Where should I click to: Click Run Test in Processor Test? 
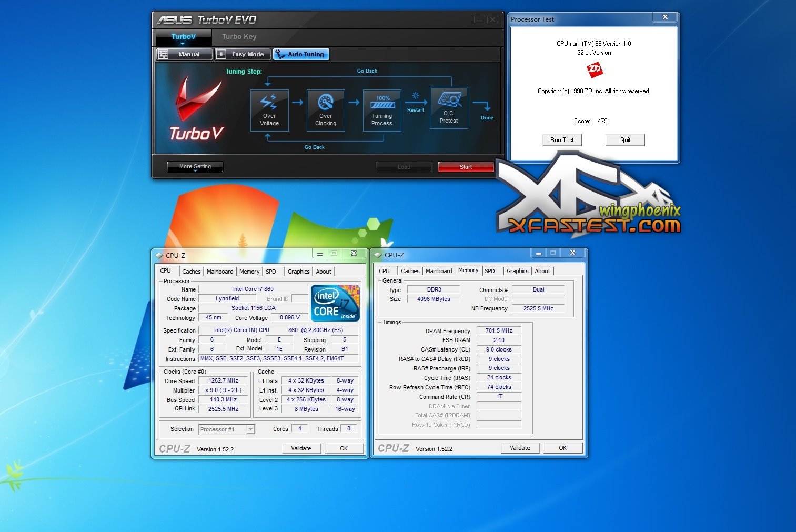tap(562, 140)
